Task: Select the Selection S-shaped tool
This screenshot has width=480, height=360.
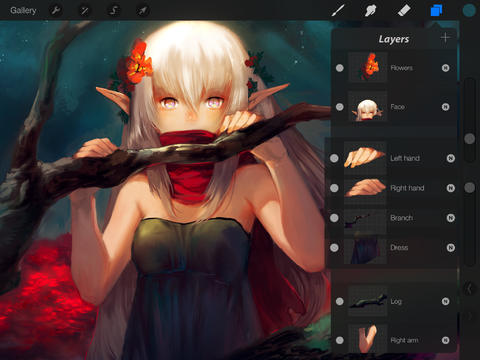Action: 113,11
